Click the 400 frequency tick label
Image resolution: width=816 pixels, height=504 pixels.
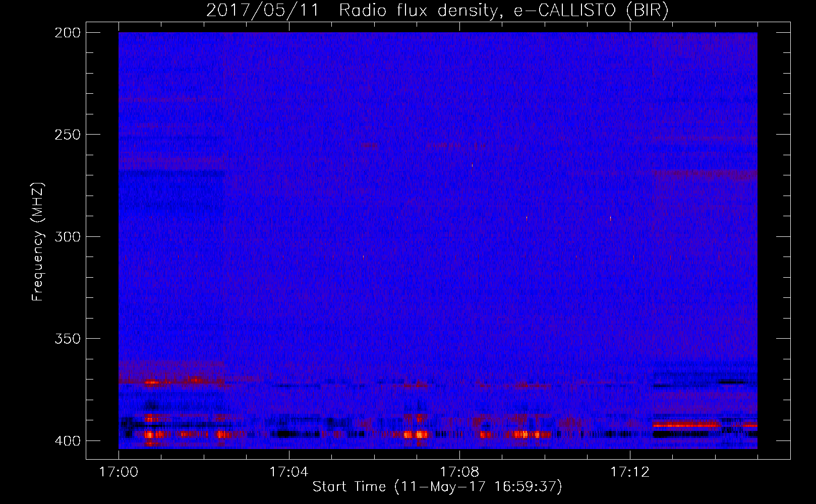click(x=68, y=440)
